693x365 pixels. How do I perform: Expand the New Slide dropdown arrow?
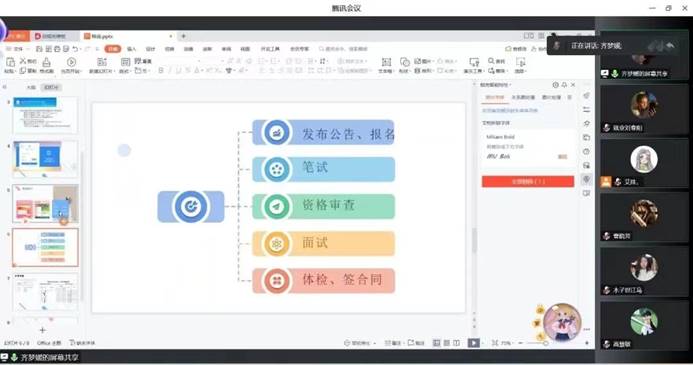pyautogui.click(x=114, y=71)
